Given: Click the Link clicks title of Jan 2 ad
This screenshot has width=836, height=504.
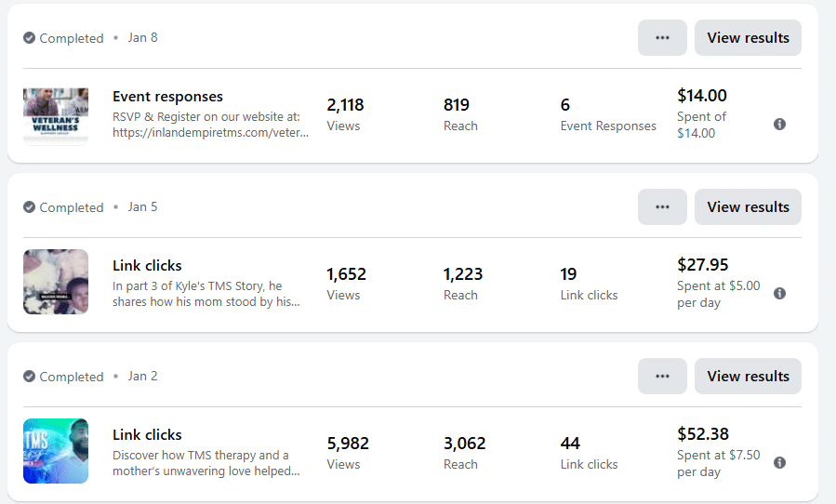Looking at the screenshot, I should (147, 435).
